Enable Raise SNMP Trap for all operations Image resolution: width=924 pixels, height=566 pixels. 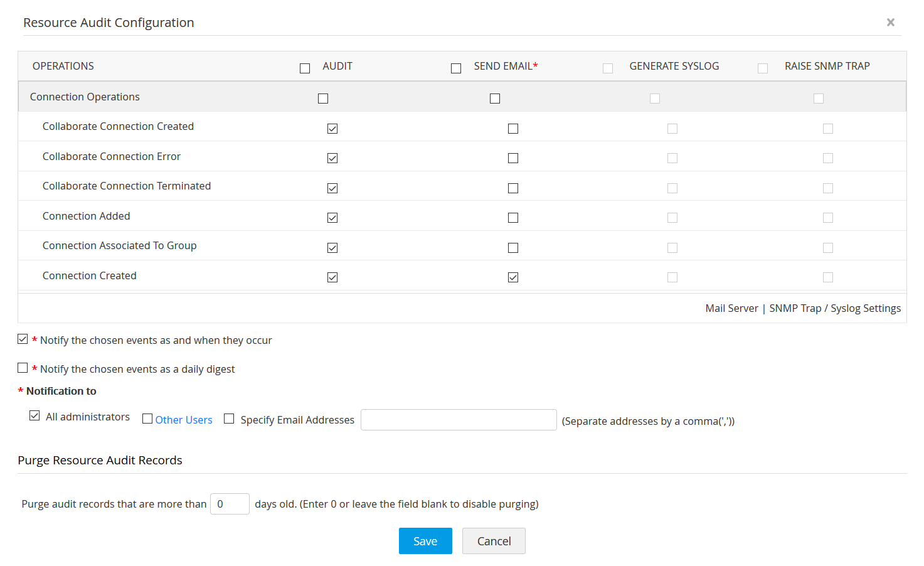click(763, 67)
